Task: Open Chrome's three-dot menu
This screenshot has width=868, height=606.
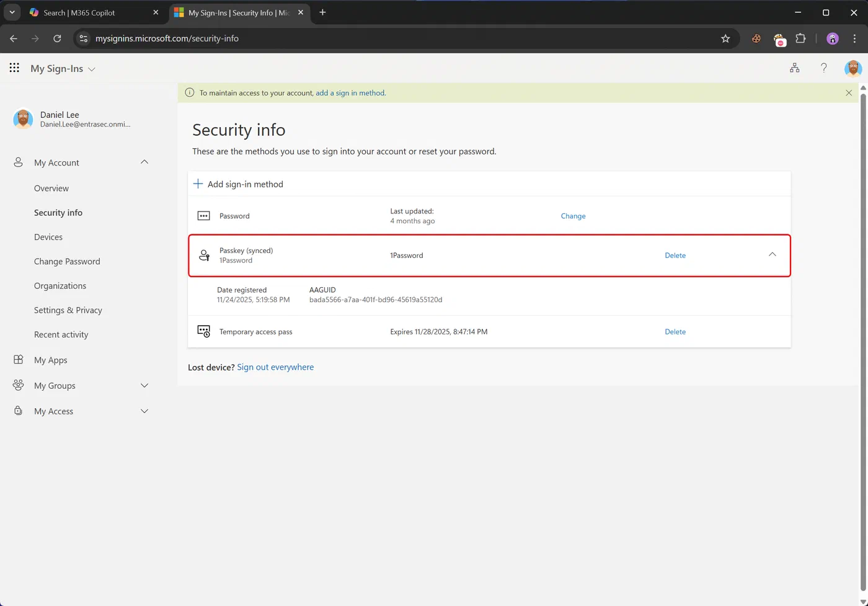Action: click(x=855, y=38)
